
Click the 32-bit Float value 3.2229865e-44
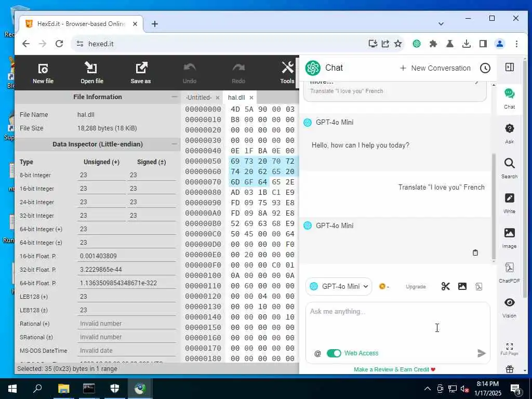point(127,270)
